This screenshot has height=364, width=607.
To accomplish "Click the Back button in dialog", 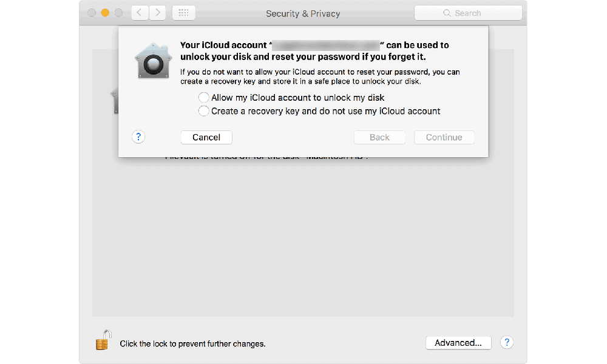I will (x=379, y=137).
